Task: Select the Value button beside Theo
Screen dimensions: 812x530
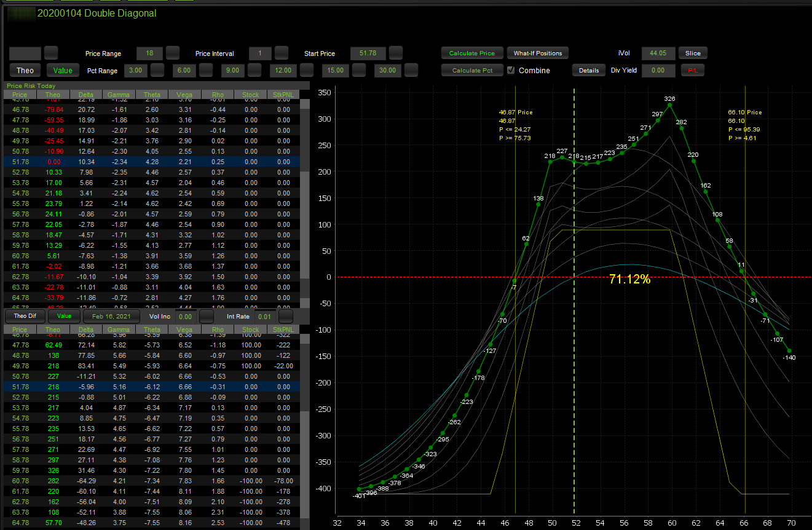Action: click(63, 70)
